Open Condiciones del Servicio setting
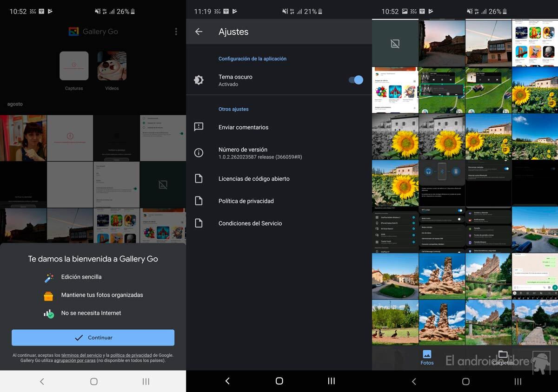Screen dimensions: 558x392 [x=250, y=223]
